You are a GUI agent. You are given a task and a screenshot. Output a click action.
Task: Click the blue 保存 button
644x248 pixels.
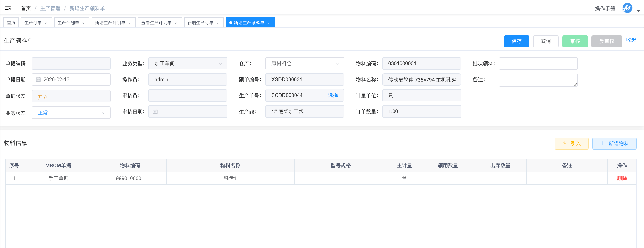click(x=516, y=41)
